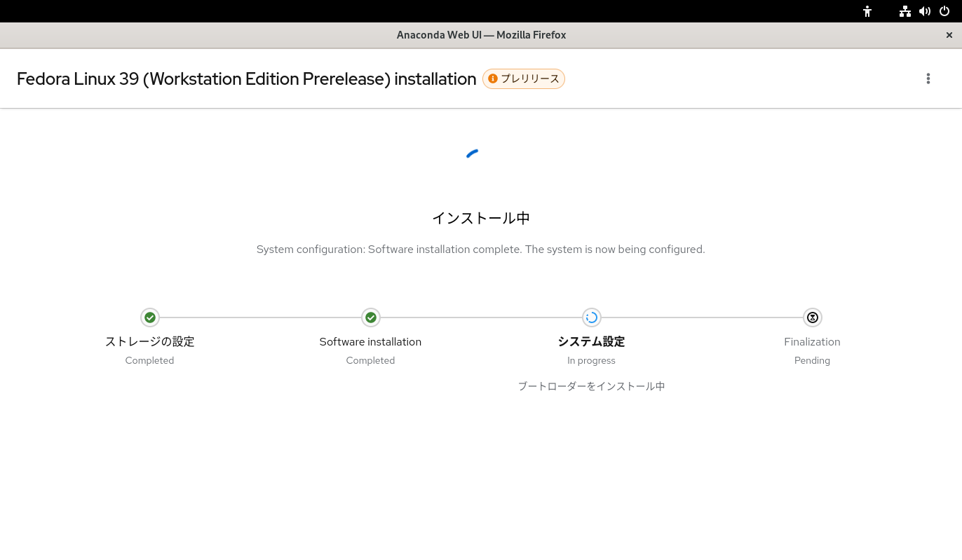Image resolution: width=962 pixels, height=560 pixels.
Task: Click the ストレージの設定 step label
Action: (x=149, y=342)
